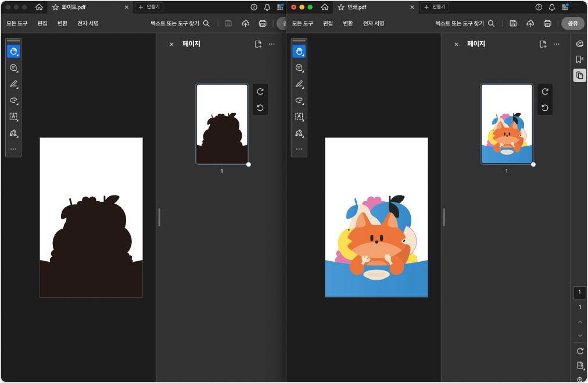Rotate the 인쇄.pdf page thumbnail clockwise
This screenshot has height=383, width=588.
[544, 92]
